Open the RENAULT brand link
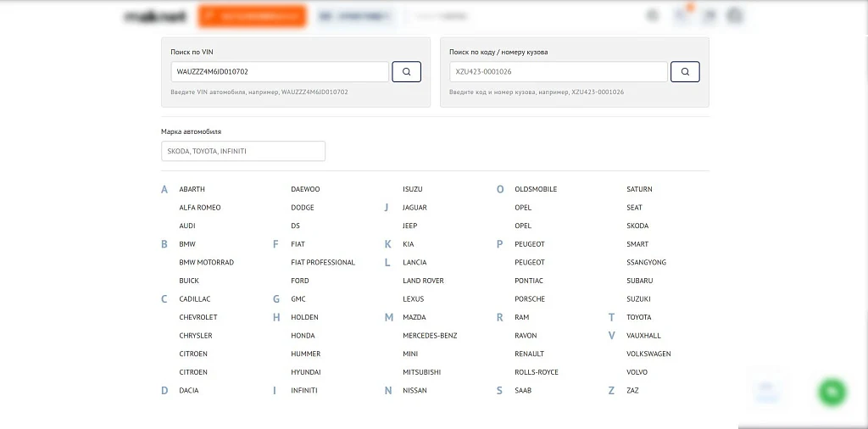The height and width of the screenshot is (429, 868). tap(529, 354)
